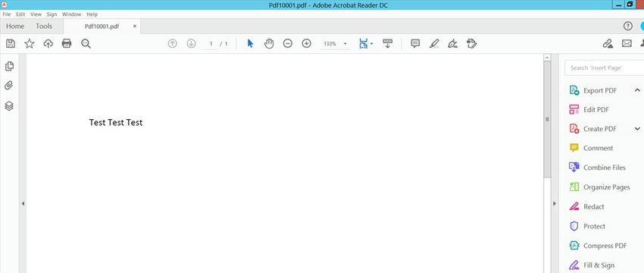Click the current page number field
Viewport: 644px width, 273px height.
pyautogui.click(x=211, y=43)
